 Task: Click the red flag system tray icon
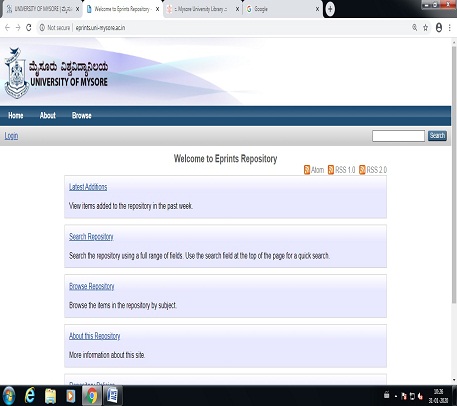(x=404, y=396)
